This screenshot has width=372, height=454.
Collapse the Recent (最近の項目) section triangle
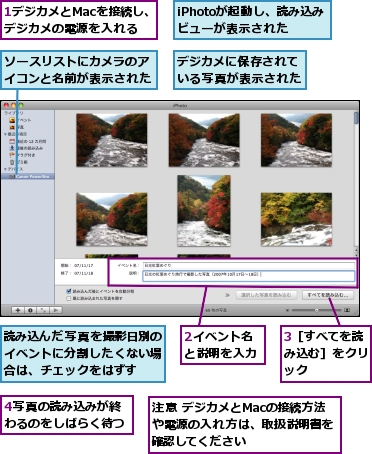click(x=5, y=134)
